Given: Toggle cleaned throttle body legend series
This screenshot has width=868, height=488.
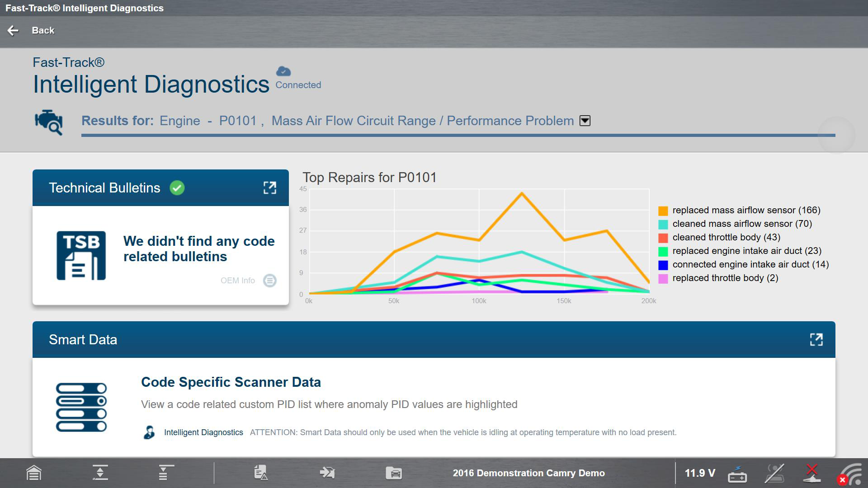Looking at the screenshot, I should click(726, 237).
